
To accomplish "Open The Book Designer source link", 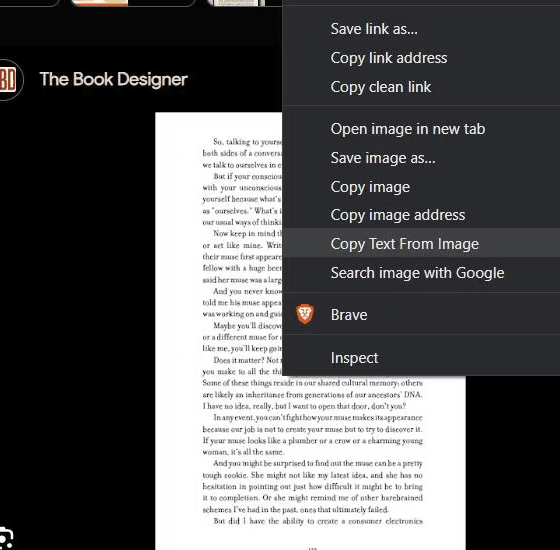I will [x=114, y=79].
